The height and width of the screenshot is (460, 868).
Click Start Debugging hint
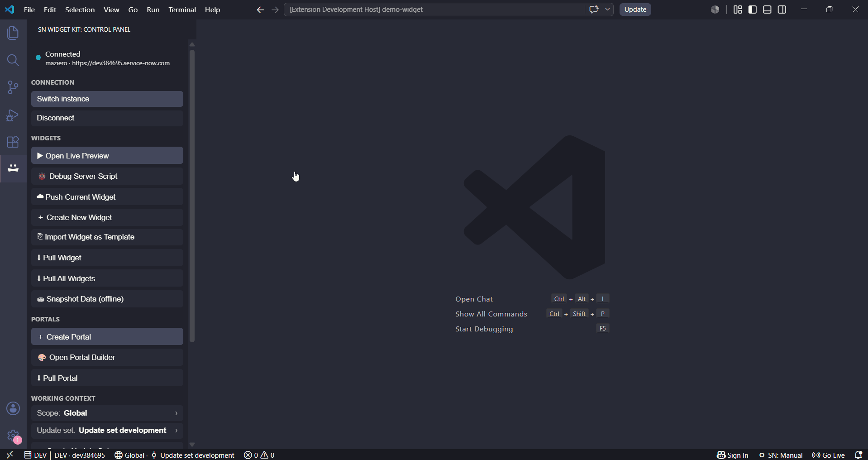tap(484, 329)
